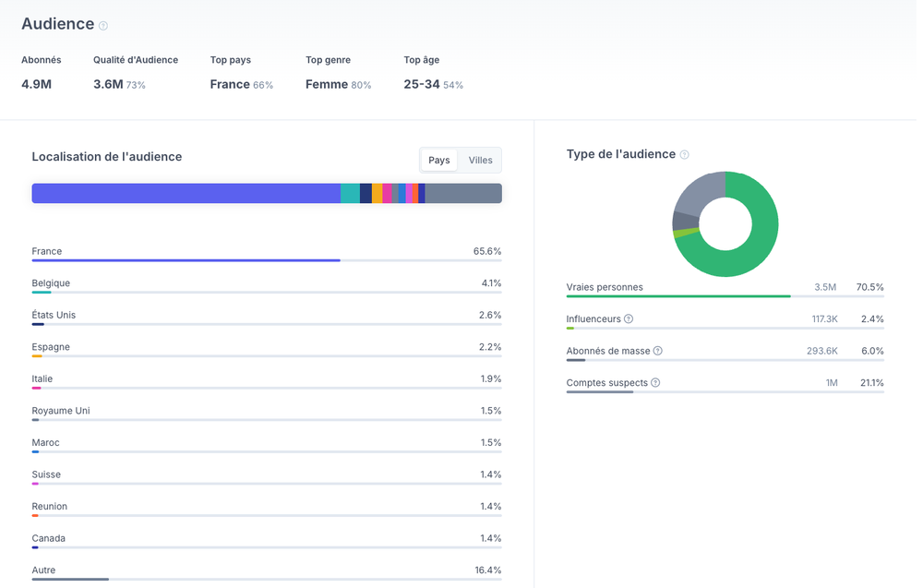
Task: Click the help icon next to Audience heading
Action: click(x=103, y=25)
